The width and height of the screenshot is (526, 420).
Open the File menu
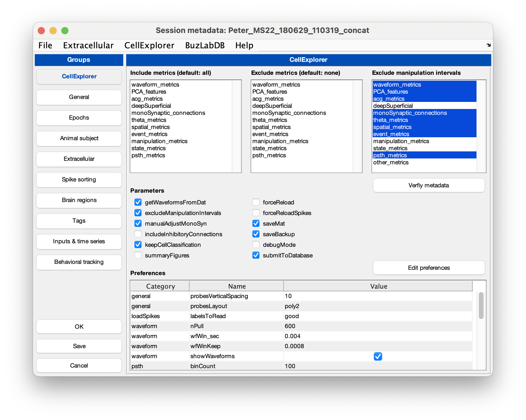tap(45, 45)
